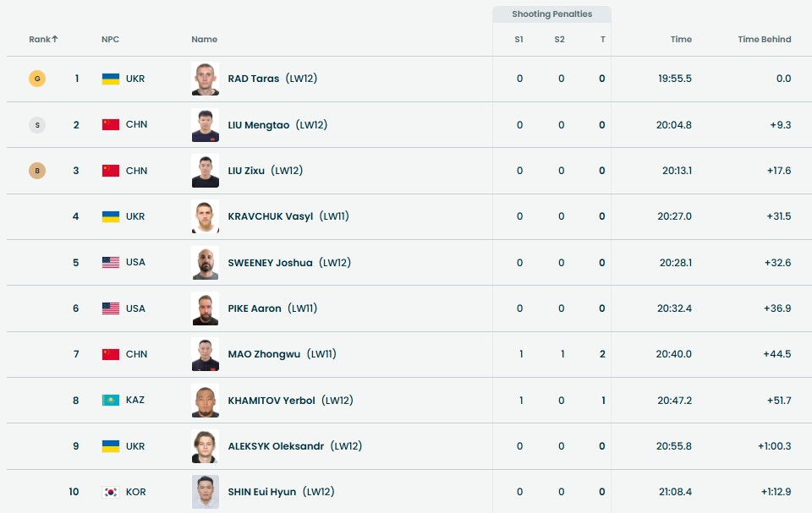The image size is (812, 513).
Task: Click the NPC column header
Action: [110, 40]
